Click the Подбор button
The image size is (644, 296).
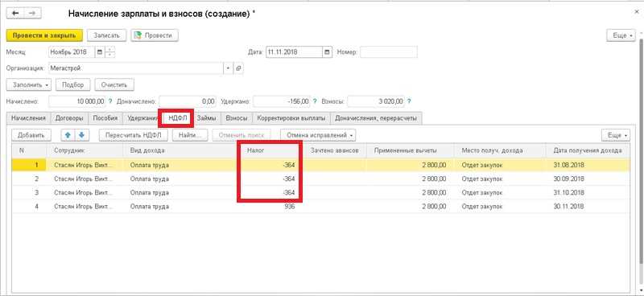[x=73, y=85]
